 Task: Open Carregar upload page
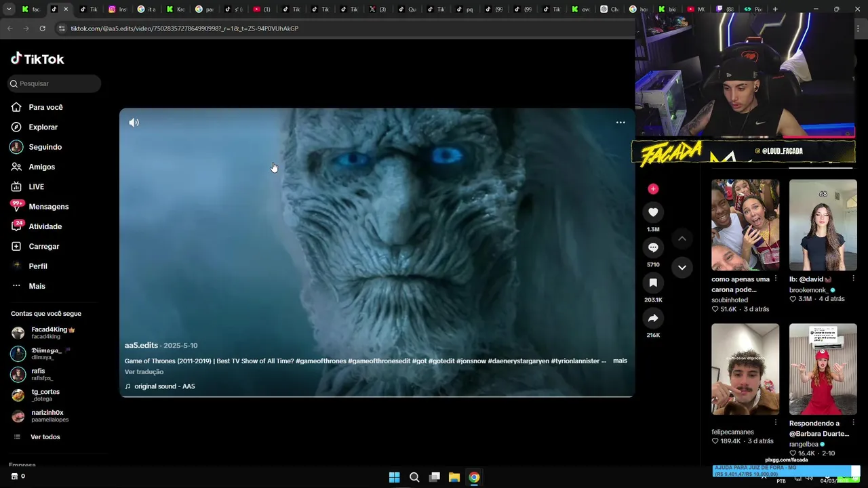[43, 246]
